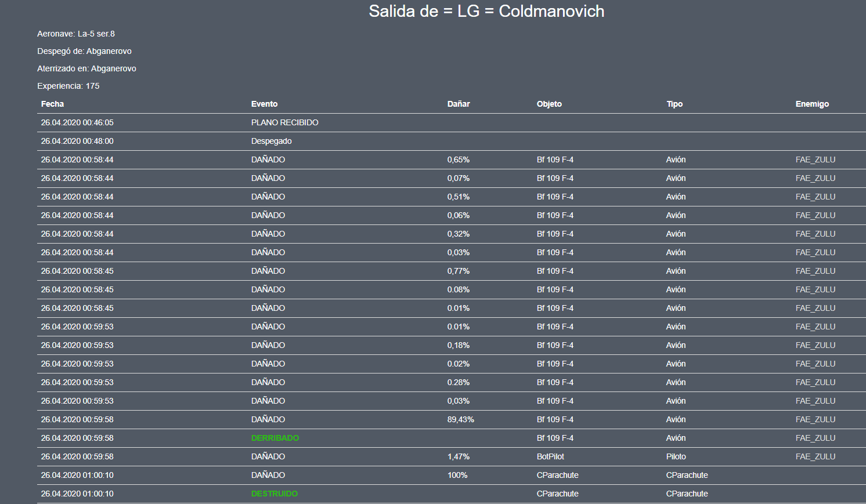
Task: Click the 0,32% damage value
Action: [459, 234]
